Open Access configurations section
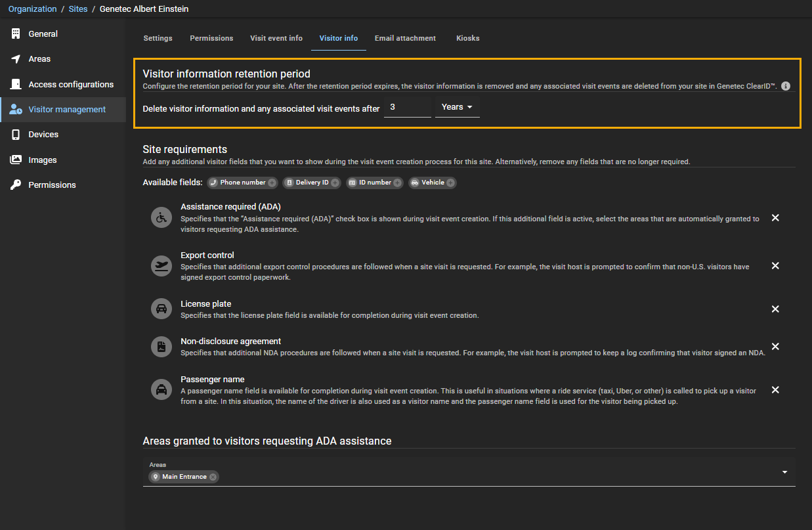This screenshot has width=812, height=530. pyautogui.click(x=70, y=84)
